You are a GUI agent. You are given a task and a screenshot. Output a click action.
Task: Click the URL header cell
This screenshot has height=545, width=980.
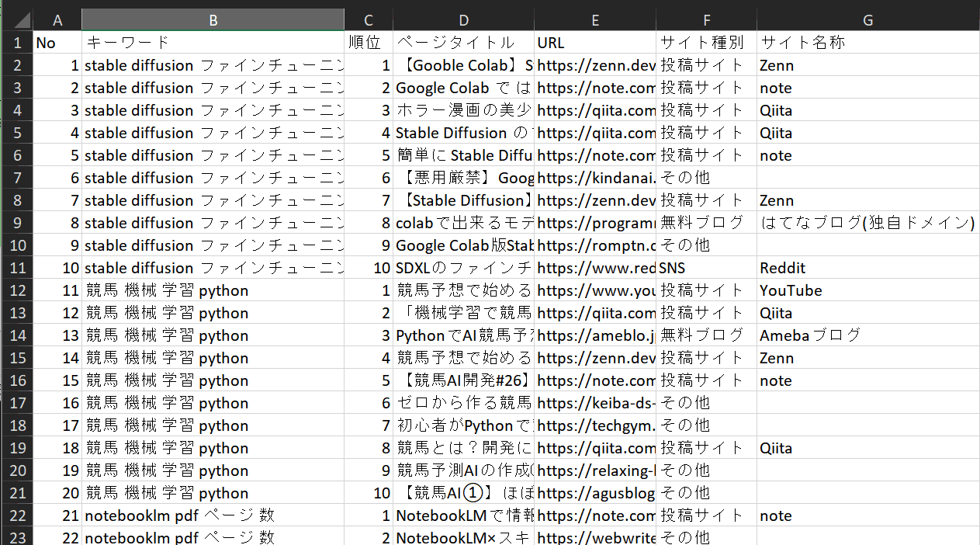click(x=595, y=43)
